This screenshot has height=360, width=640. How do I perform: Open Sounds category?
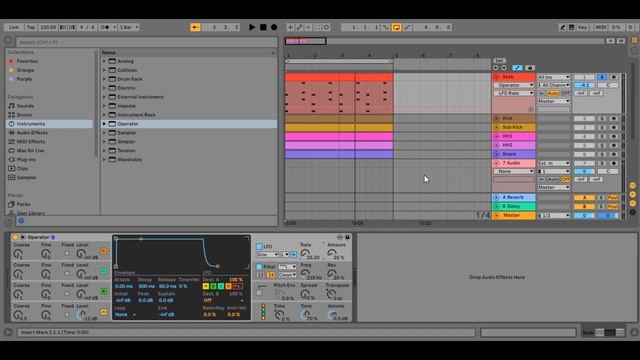click(x=25, y=106)
